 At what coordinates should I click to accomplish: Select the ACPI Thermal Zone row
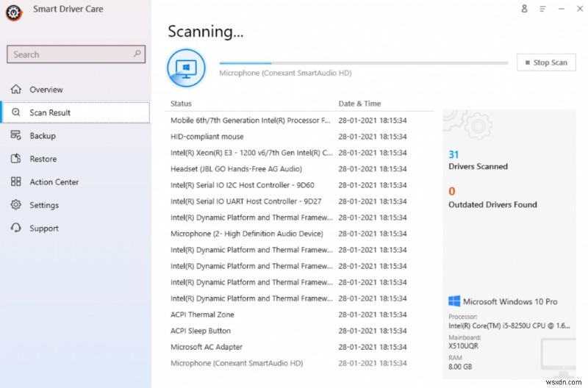point(299,315)
